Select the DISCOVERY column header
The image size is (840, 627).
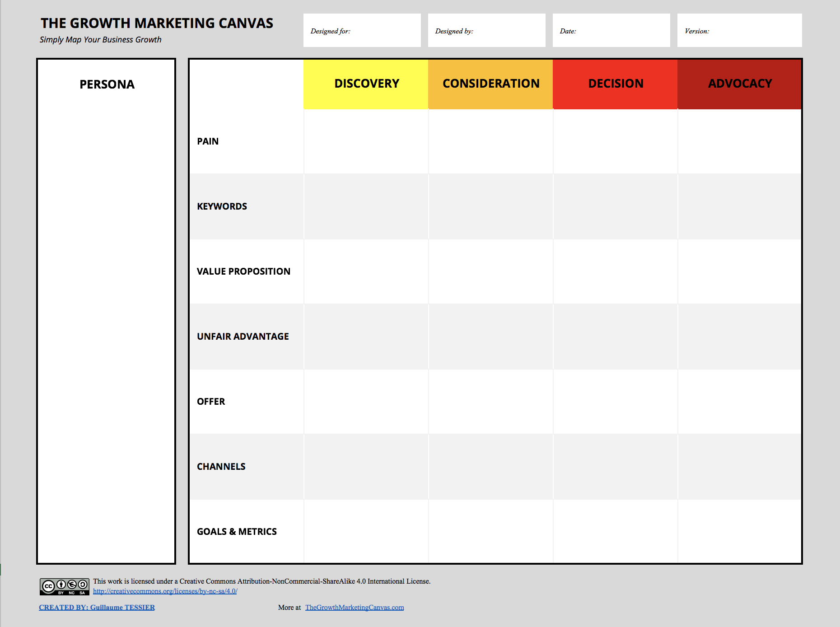click(366, 84)
